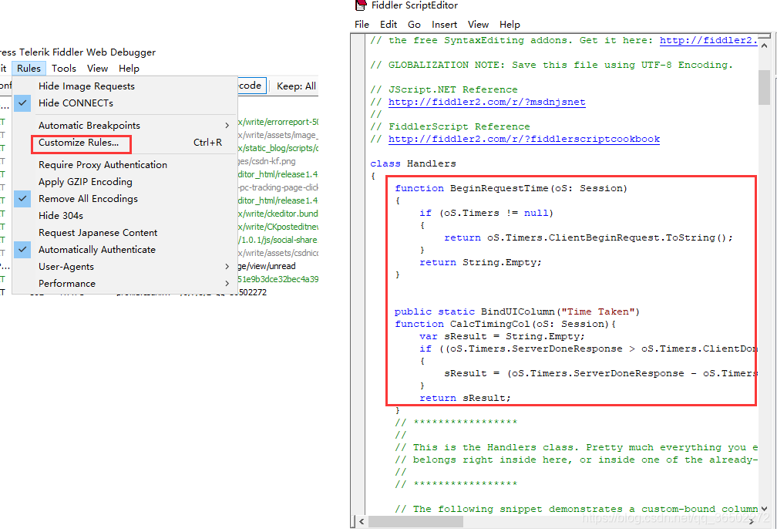Click 'This is the Handlers class' comment
The width and height of the screenshot is (777, 532).
pos(576,448)
